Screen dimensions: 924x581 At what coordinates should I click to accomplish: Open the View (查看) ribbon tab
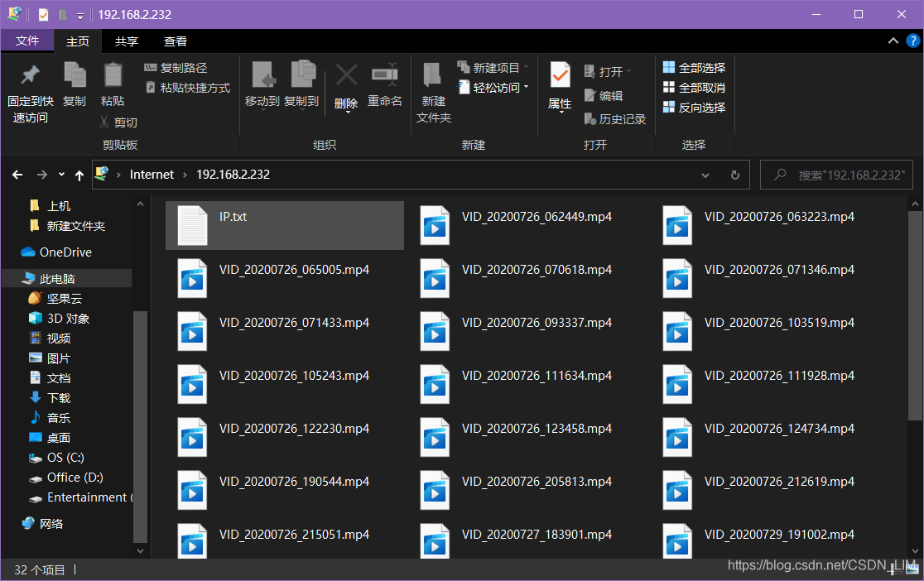[x=176, y=41]
